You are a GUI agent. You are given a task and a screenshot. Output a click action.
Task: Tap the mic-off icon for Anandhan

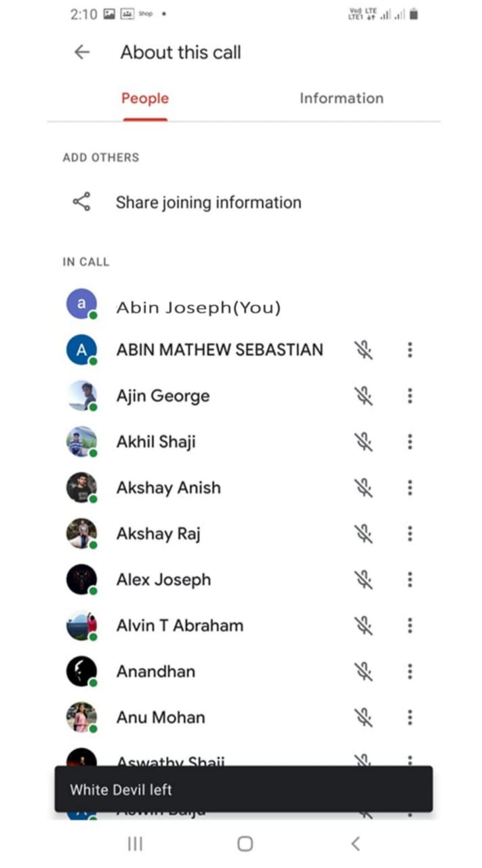click(364, 671)
